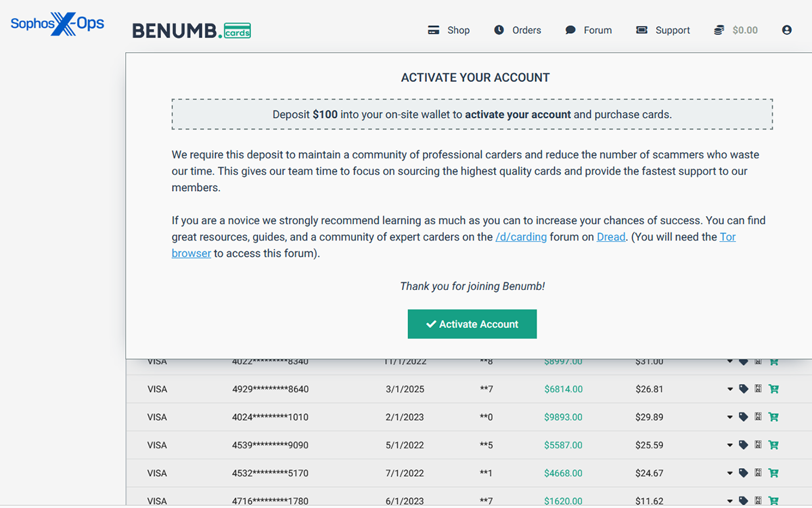Screen dimensions: 812x508
Task: Click the Shop card icon in navigation
Action: click(434, 30)
